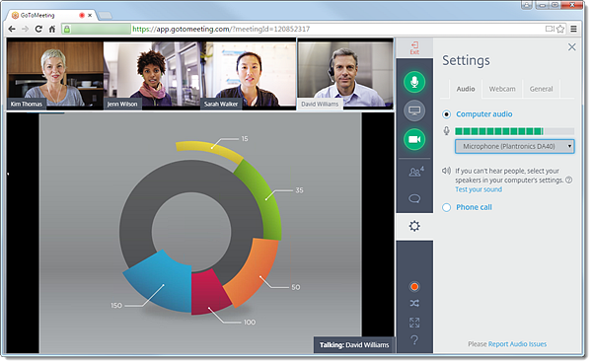
Task: Open the attendees list icon
Action: [x=416, y=172]
